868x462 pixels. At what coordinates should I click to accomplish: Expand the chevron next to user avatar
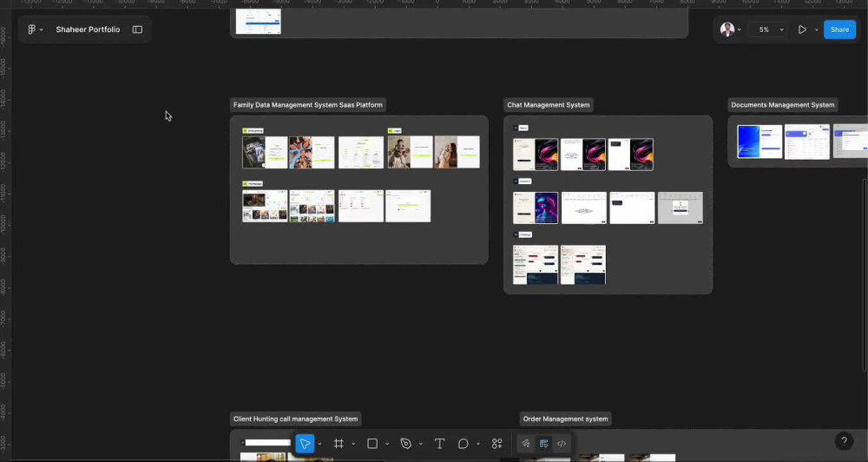point(740,30)
